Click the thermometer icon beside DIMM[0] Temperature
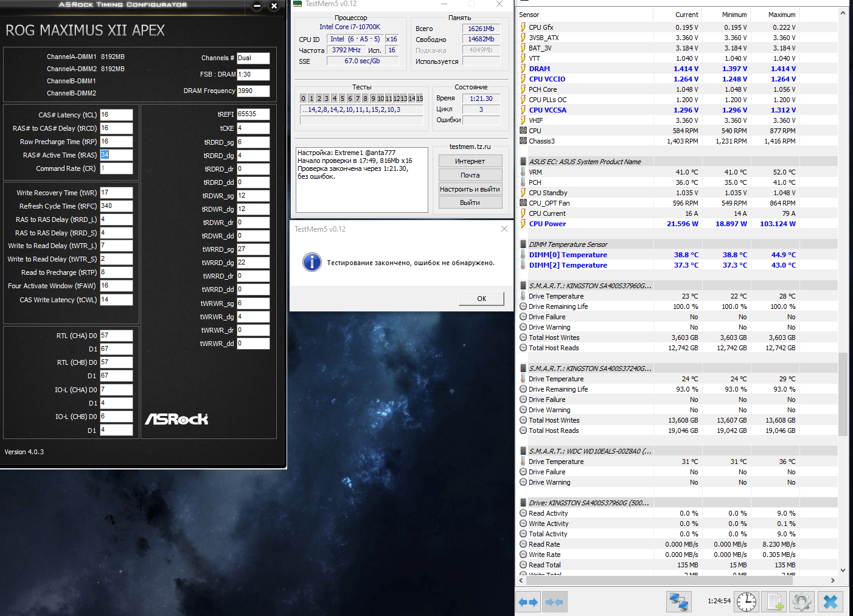 pos(523,255)
